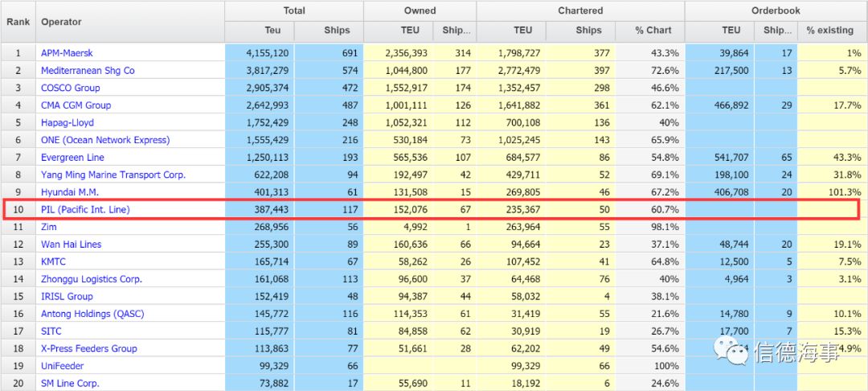
Task: Sort by Orderbook TEU column header
Action: (x=719, y=31)
